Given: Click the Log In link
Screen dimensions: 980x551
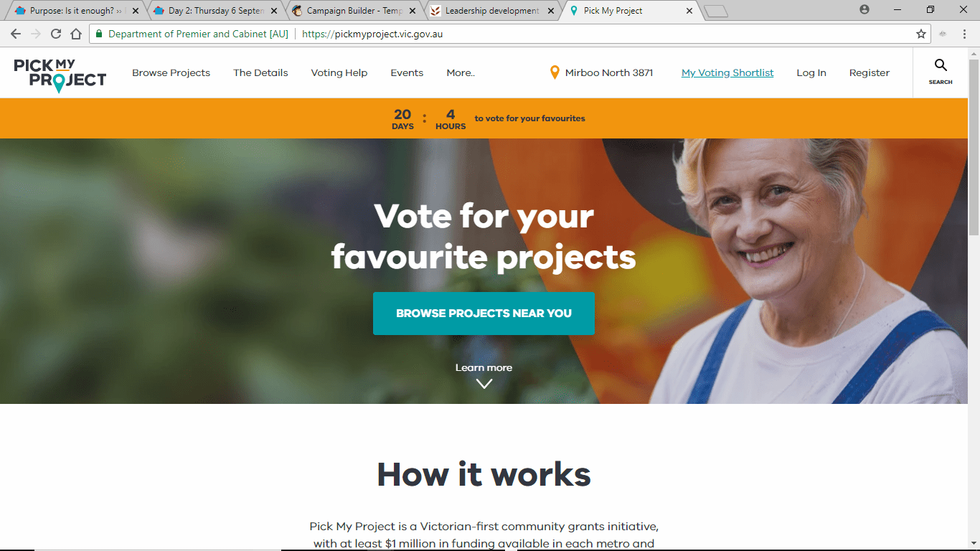Looking at the screenshot, I should (811, 72).
